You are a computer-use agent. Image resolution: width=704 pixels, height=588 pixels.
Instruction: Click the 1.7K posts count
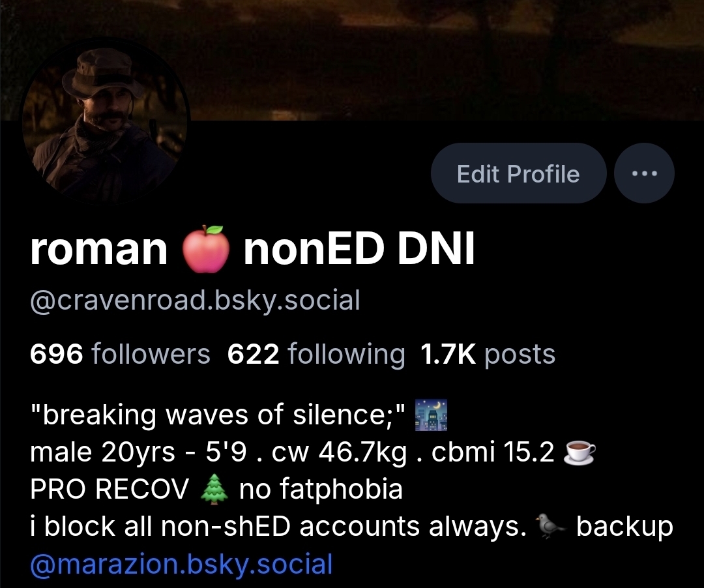coord(488,354)
